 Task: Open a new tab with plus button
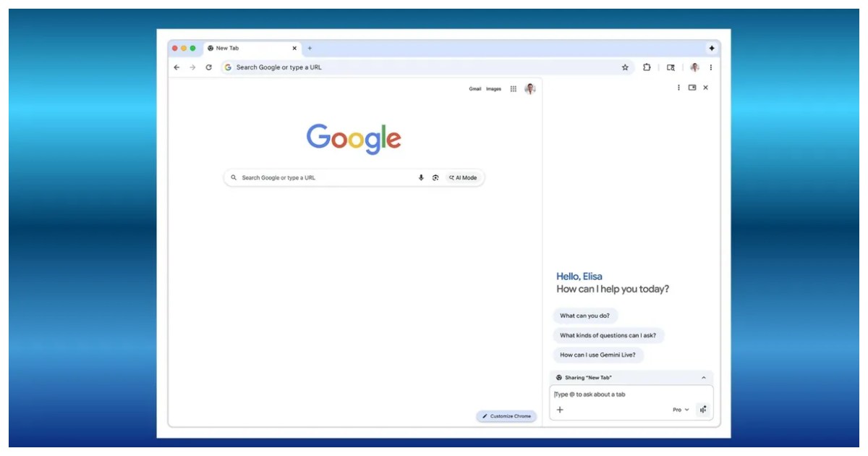tap(310, 48)
